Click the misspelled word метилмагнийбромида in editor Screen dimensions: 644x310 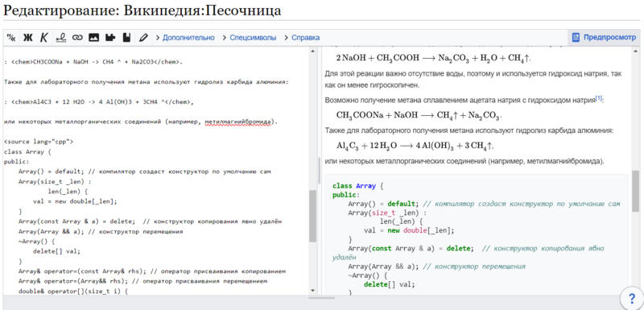click(238, 122)
